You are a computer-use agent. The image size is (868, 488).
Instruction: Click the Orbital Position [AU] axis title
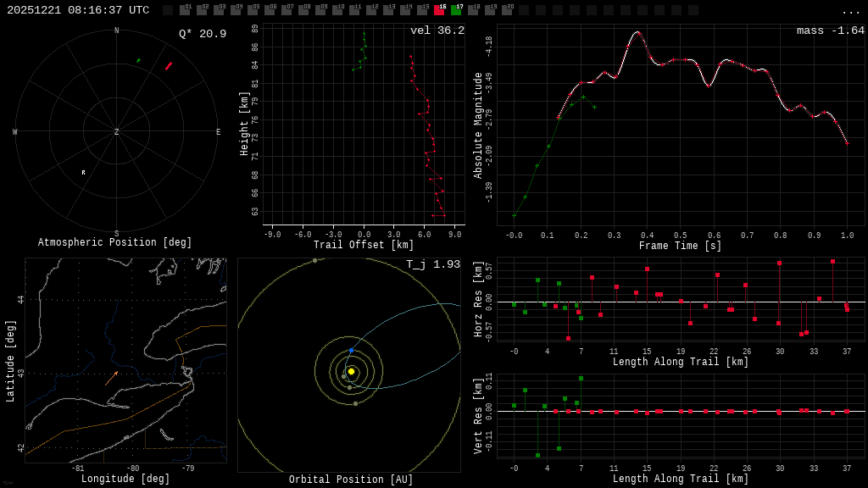pyautogui.click(x=351, y=480)
